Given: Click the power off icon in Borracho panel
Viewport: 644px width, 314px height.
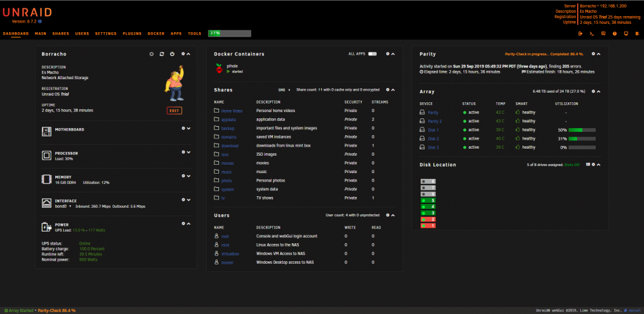Looking at the screenshot, I should coord(172,54).
